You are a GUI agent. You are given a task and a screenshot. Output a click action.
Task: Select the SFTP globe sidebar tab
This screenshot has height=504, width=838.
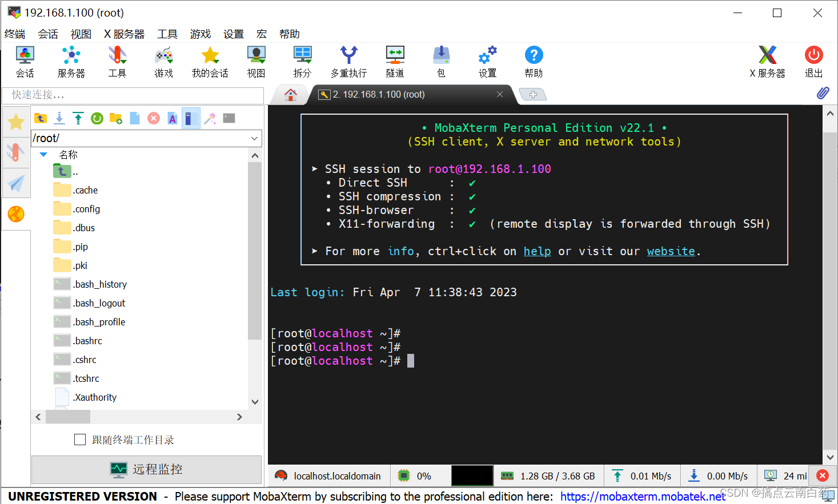16,214
